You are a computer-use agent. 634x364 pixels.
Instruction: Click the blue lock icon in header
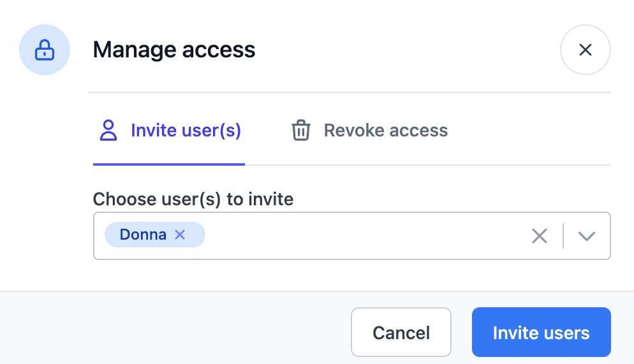tap(44, 50)
